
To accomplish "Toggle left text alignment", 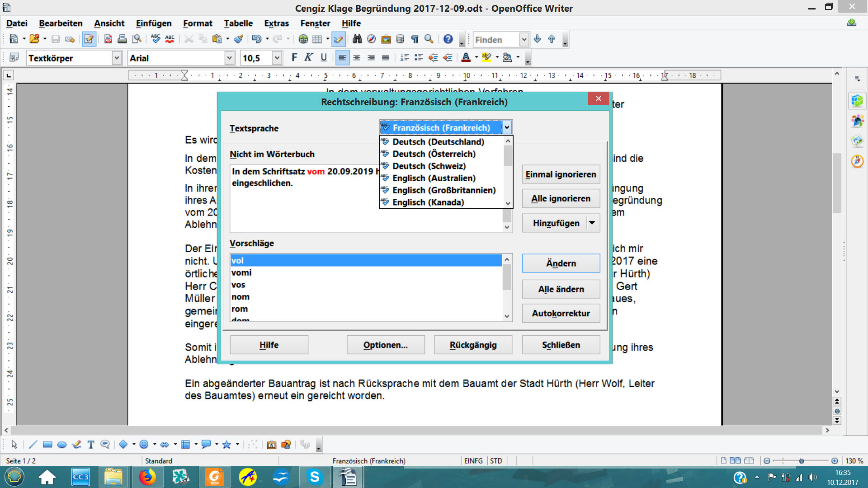I will (342, 57).
